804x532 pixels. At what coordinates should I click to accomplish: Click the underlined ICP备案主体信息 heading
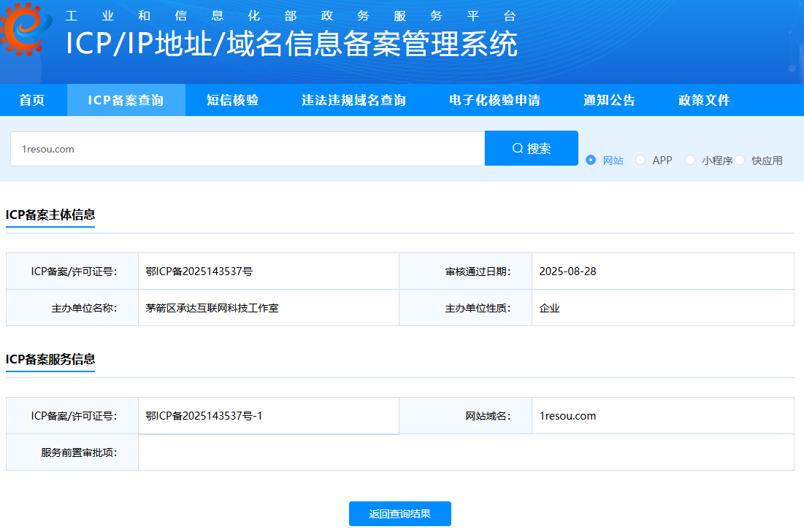(x=50, y=215)
